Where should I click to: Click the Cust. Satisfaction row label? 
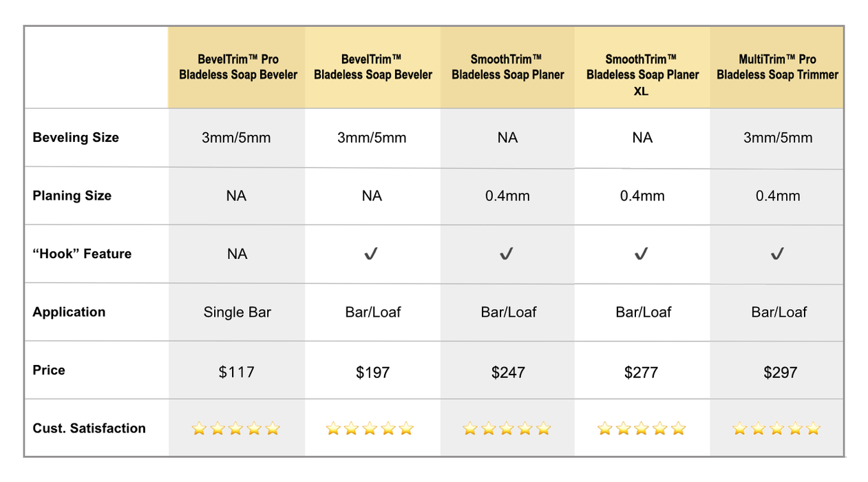tap(89, 428)
